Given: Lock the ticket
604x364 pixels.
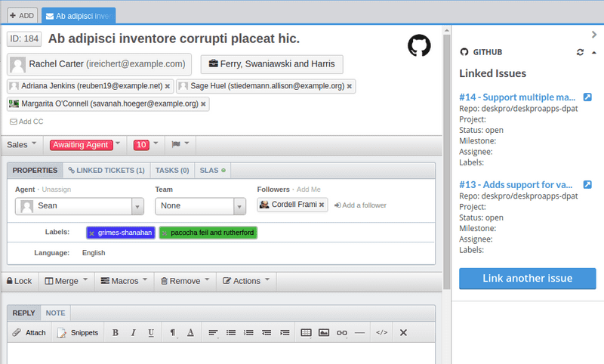Looking at the screenshot, I should 20,281.
